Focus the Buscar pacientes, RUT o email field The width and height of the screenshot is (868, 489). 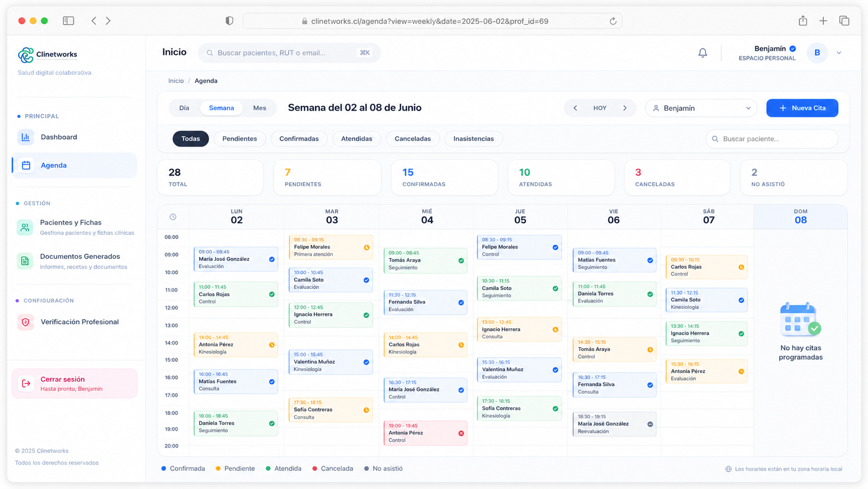click(290, 52)
